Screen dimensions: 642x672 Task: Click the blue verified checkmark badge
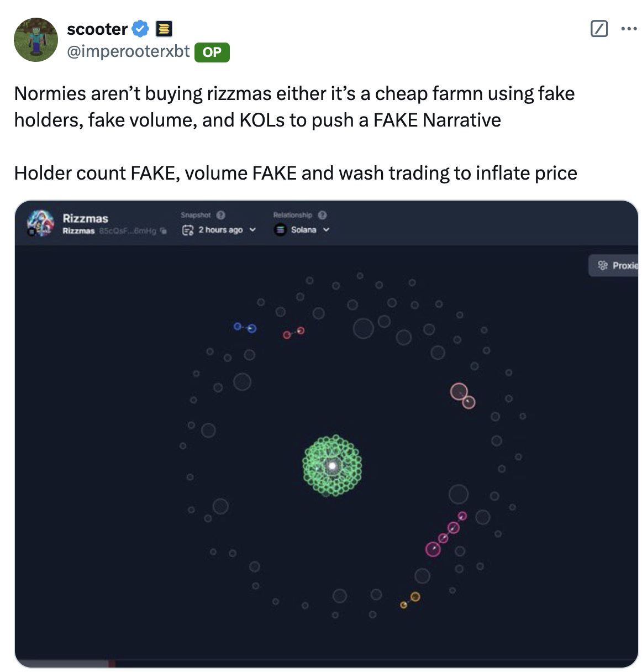[141, 29]
